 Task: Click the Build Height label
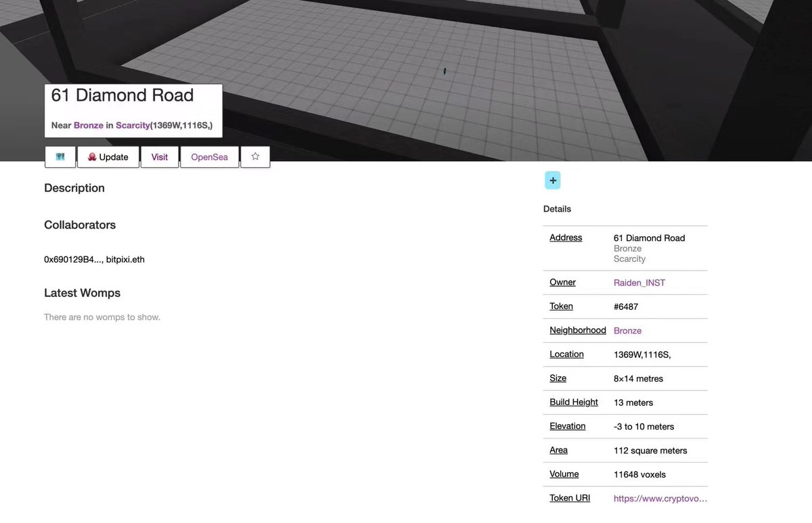[574, 403]
